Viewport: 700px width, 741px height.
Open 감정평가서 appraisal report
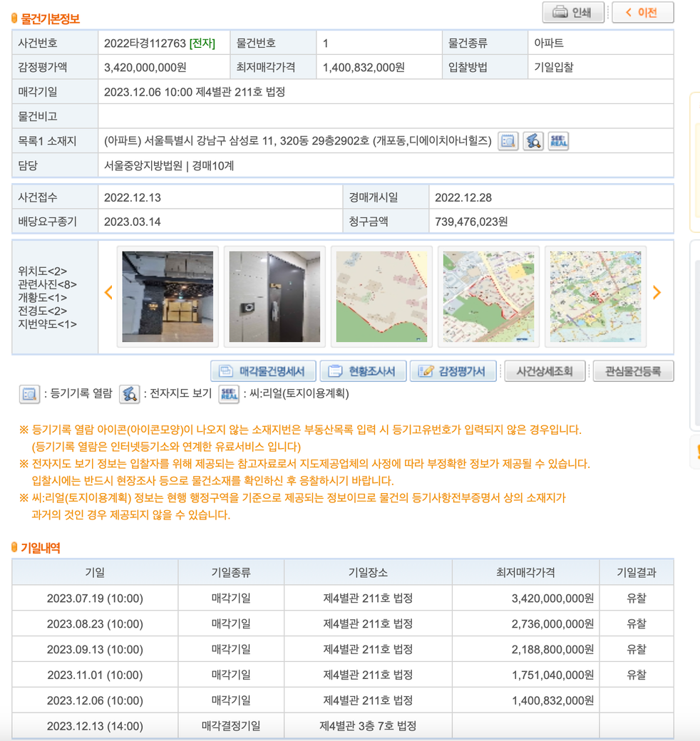pyautogui.click(x=453, y=371)
